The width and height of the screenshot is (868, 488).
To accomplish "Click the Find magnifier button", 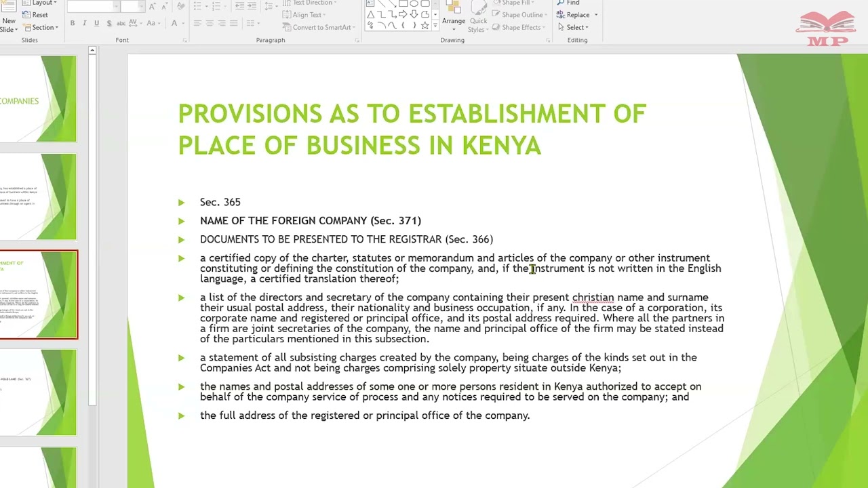I will click(x=568, y=3).
